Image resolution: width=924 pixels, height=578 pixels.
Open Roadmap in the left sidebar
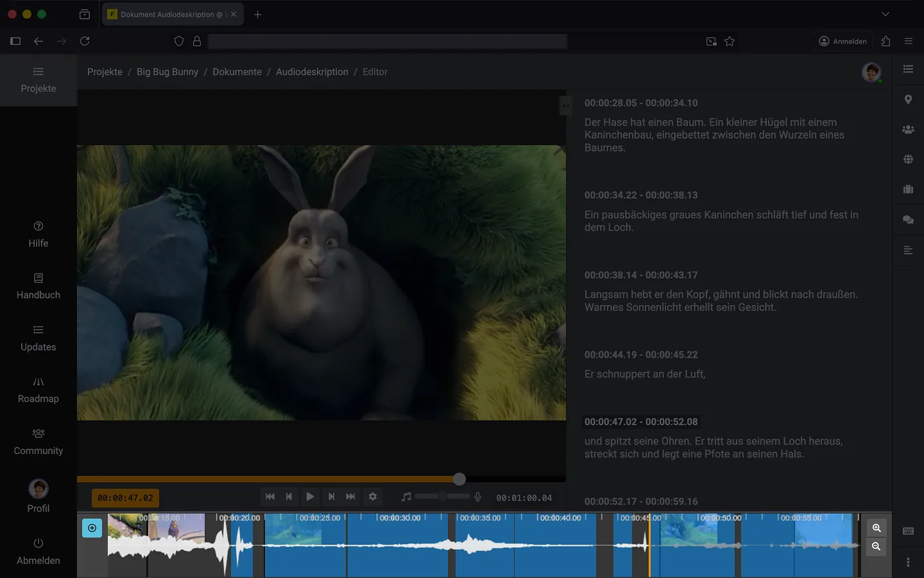[x=38, y=390]
